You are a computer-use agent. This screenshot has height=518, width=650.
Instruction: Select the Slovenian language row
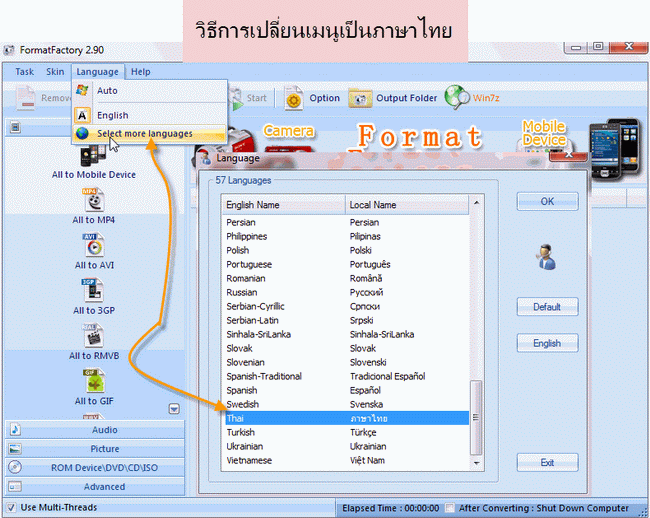click(x=347, y=362)
